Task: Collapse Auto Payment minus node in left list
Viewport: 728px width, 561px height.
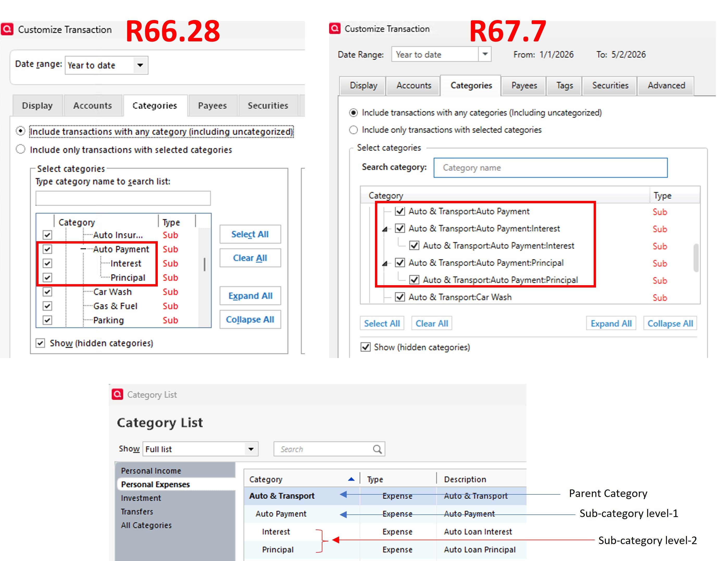Action: [x=83, y=249]
